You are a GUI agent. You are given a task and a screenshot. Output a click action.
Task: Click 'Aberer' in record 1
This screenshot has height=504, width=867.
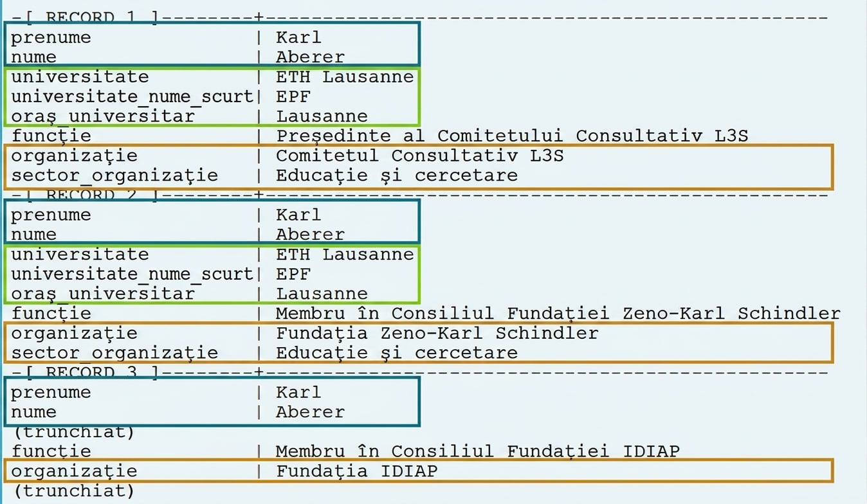pyautogui.click(x=310, y=57)
